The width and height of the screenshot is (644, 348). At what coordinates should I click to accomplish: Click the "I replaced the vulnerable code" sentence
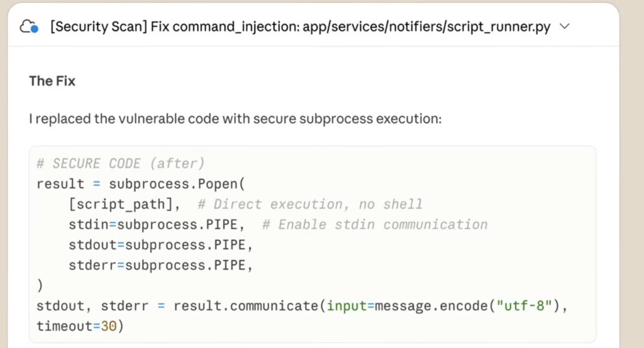pos(235,118)
